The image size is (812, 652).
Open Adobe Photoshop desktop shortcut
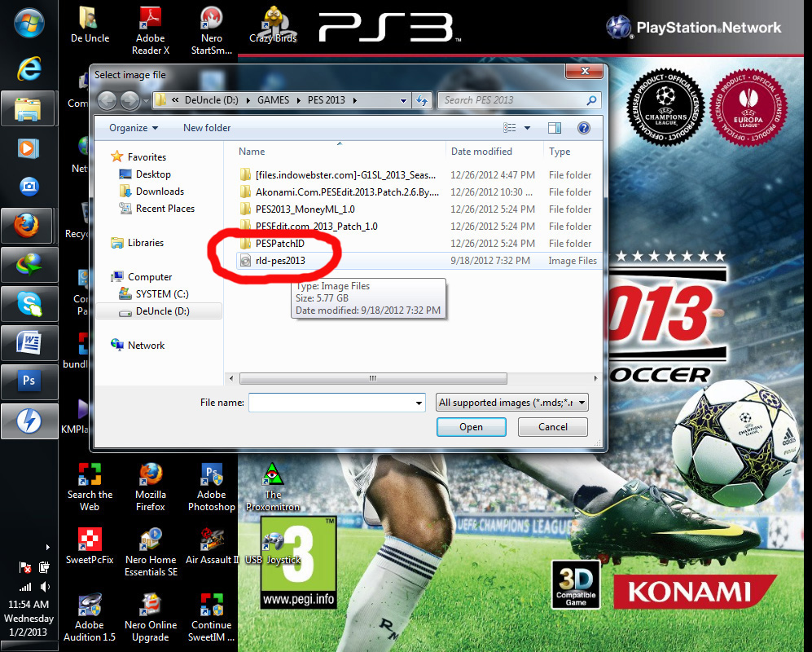coord(211,487)
